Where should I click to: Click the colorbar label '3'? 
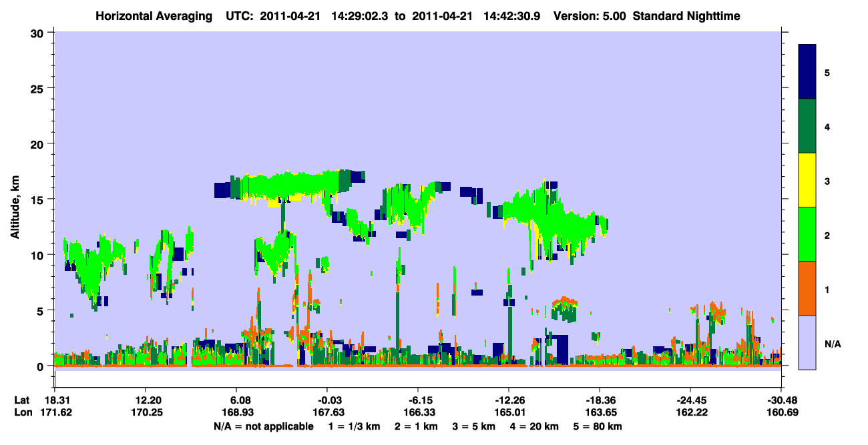[x=827, y=181]
